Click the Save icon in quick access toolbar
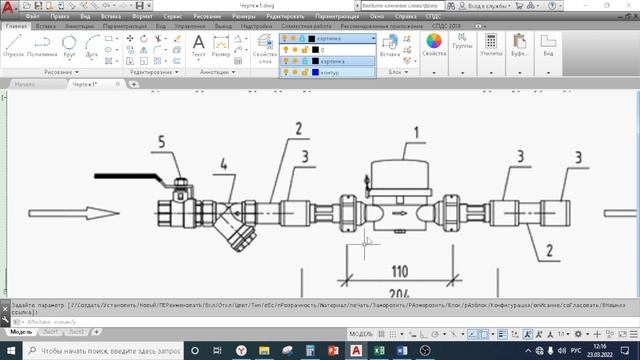640x360 pixels. click(x=38, y=6)
